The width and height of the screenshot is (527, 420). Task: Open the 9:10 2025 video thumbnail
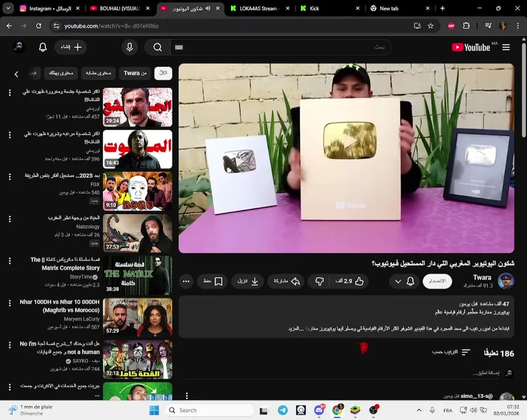[x=138, y=191]
